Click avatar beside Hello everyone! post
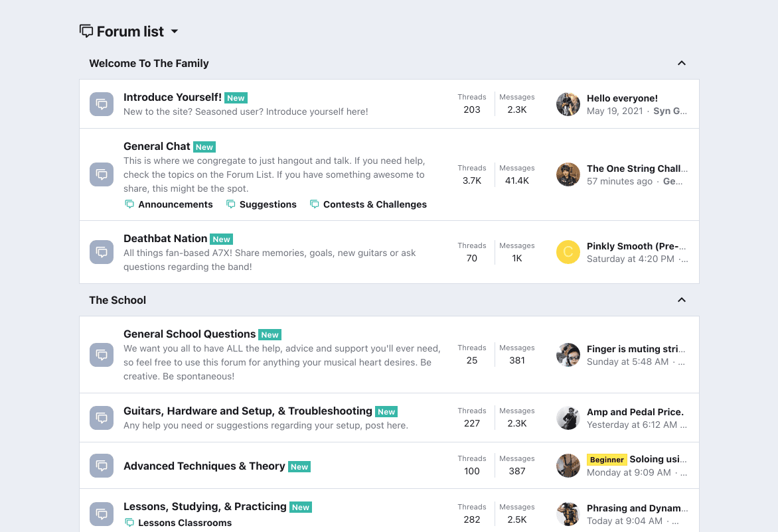The height and width of the screenshot is (532, 778). pos(568,104)
